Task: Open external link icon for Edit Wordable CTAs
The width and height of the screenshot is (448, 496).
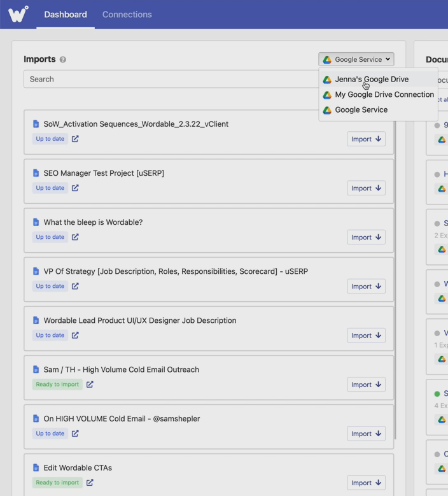Action: point(90,483)
